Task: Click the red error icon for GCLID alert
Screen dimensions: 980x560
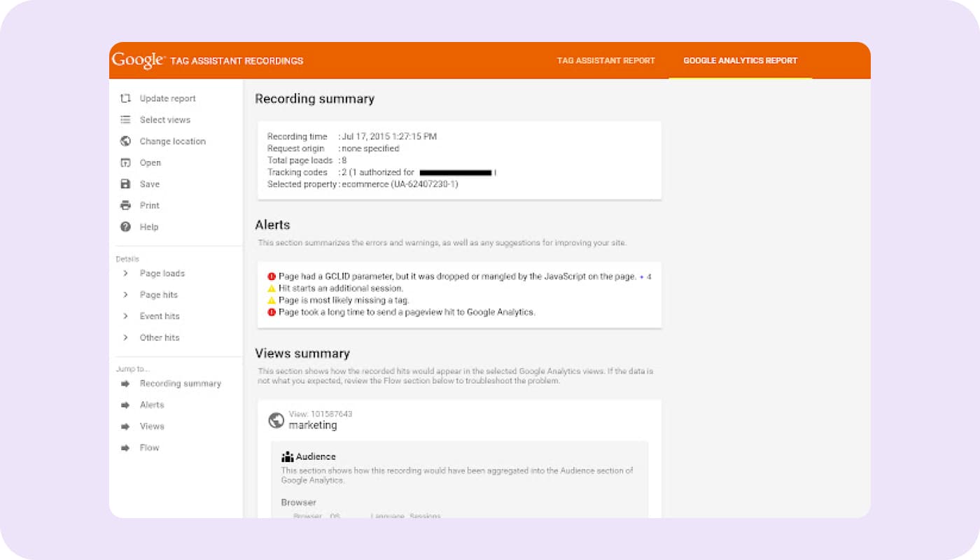Action: tap(272, 276)
